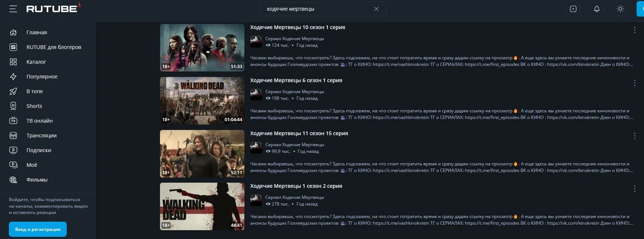Click channel avatar for 11 сезон video
Screen dimensions: 644x239
point(256,148)
